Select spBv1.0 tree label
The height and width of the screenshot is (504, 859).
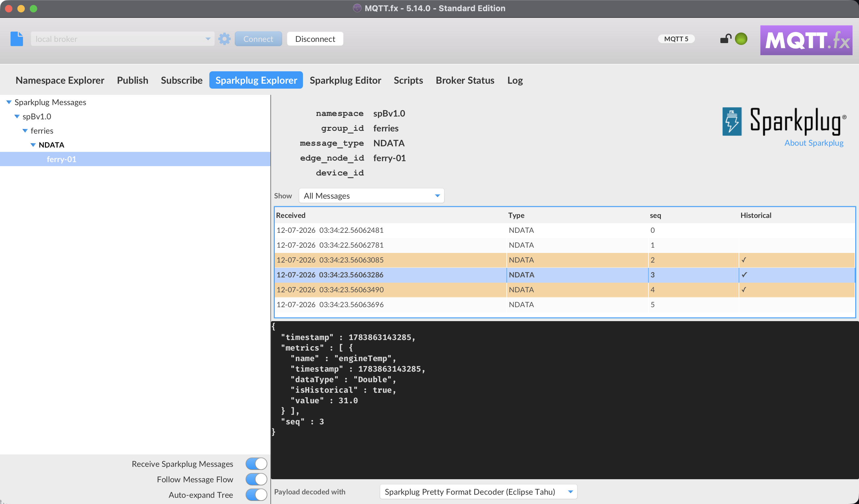[37, 117]
